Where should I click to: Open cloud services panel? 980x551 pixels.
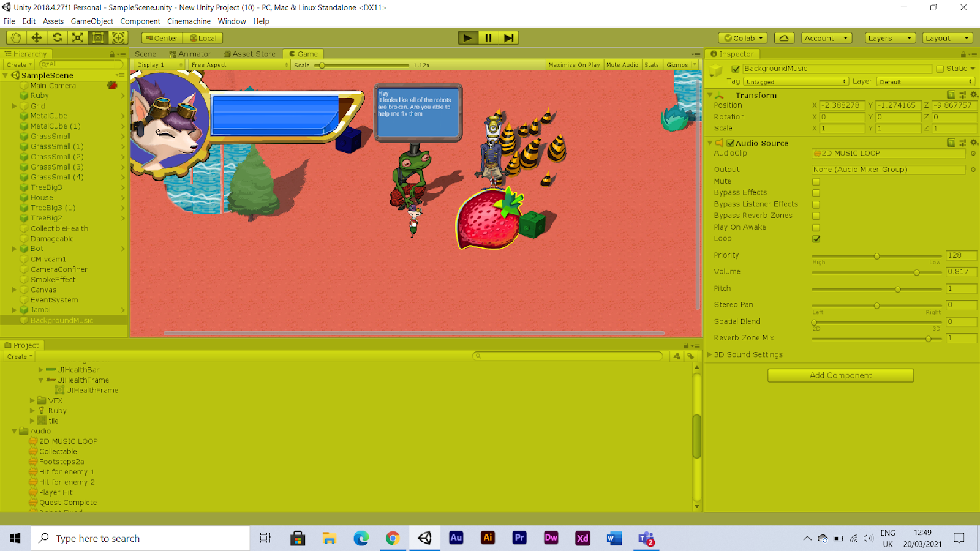click(x=784, y=38)
